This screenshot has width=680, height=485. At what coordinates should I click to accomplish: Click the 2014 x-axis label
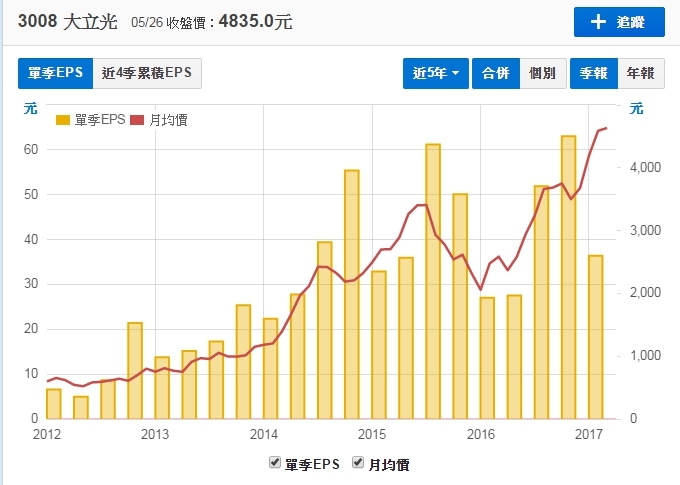pos(264,434)
